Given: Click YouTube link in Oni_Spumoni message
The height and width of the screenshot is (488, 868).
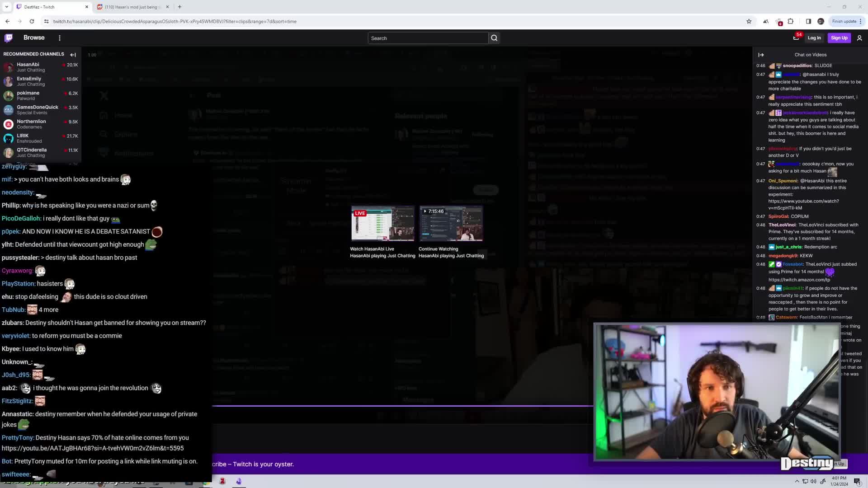Looking at the screenshot, I should pyautogui.click(x=803, y=205).
